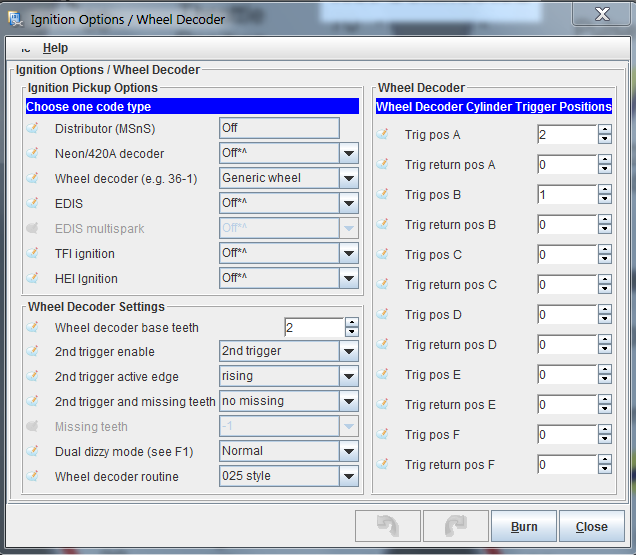Decrease Wheel decoder base teeth value
636x555 pixels.
(352, 332)
